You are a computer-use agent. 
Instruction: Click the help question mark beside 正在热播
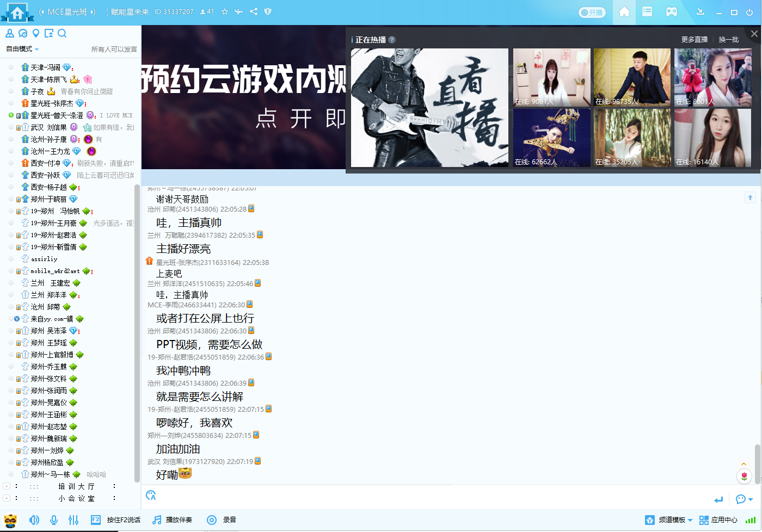pyautogui.click(x=392, y=40)
